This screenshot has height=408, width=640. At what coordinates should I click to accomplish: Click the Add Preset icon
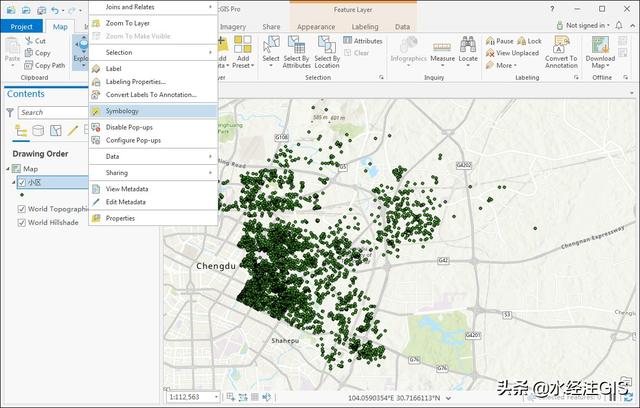pos(243,44)
